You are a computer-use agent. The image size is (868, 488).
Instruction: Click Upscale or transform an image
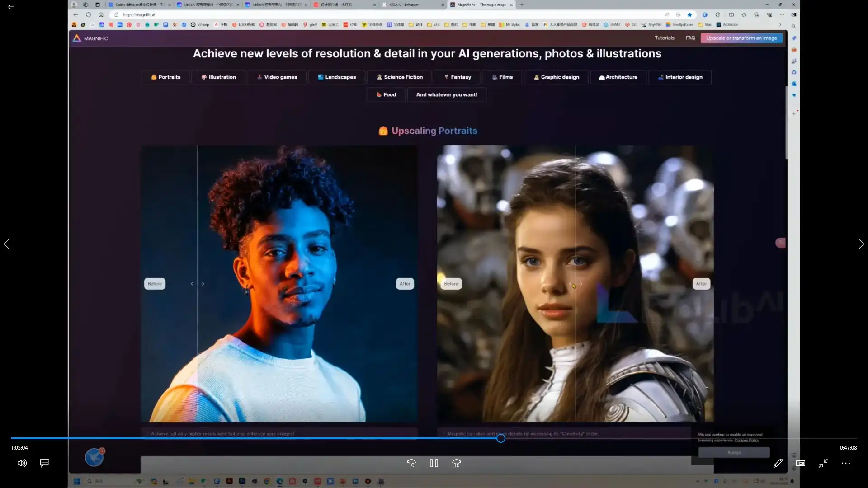tap(741, 38)
